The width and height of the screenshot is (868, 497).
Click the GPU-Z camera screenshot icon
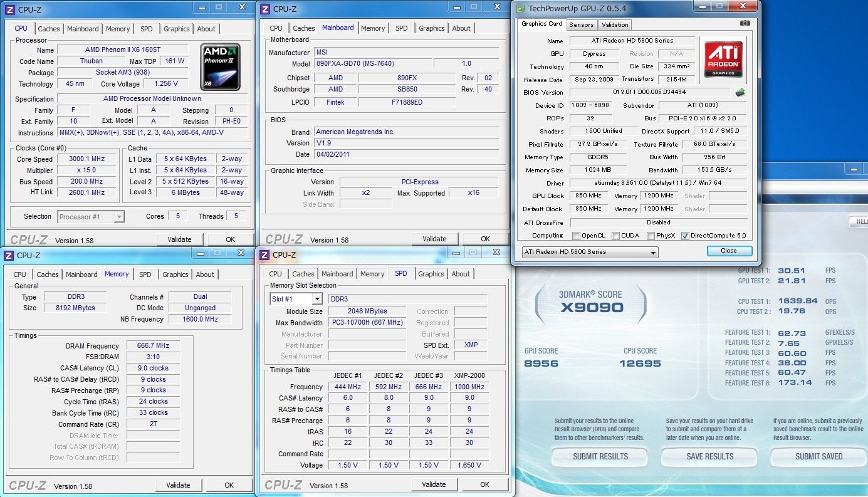click(745, 23)
